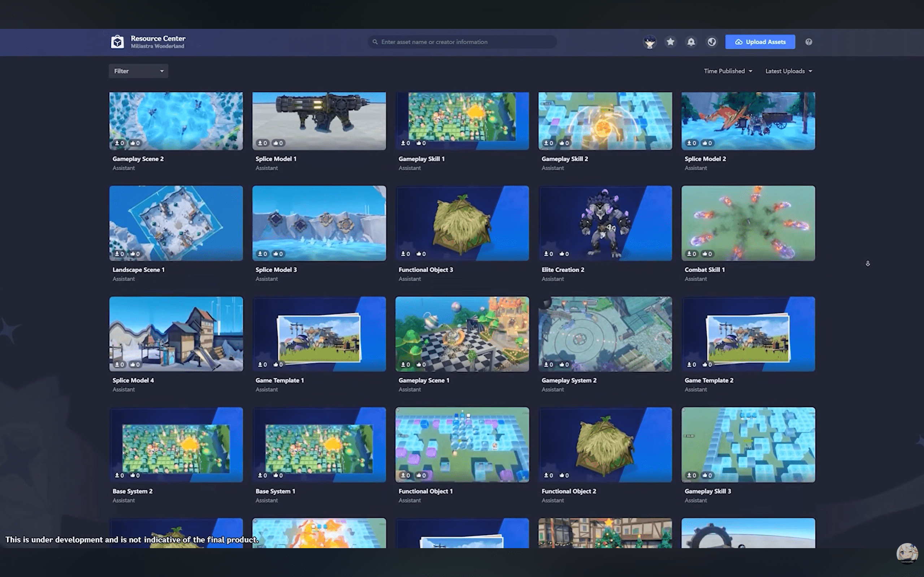Like the Splice Model 1 asset
The width and height of the screenshot is (924, 577).
pyautogui.click(x=276, y=143)
